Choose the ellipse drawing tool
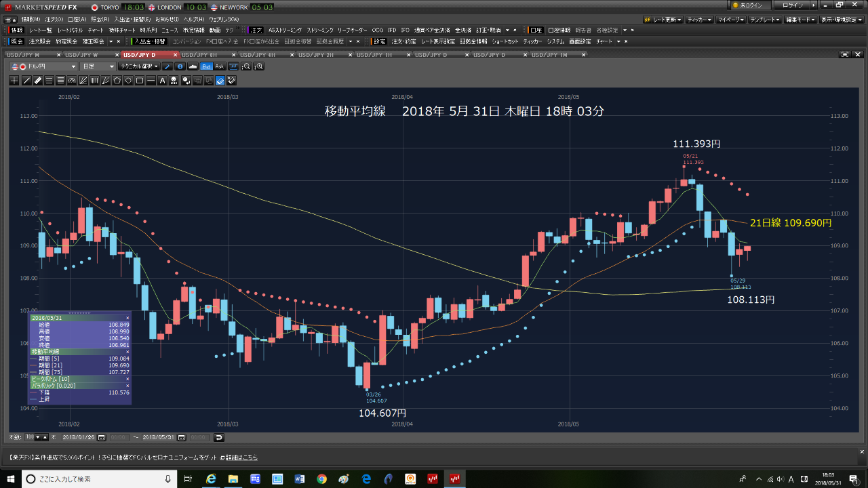The height and width of the screenshot is (488, 868). click(128, 80)
